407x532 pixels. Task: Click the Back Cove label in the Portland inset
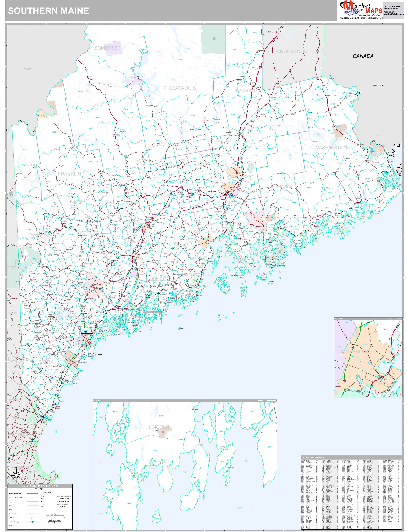385,367
